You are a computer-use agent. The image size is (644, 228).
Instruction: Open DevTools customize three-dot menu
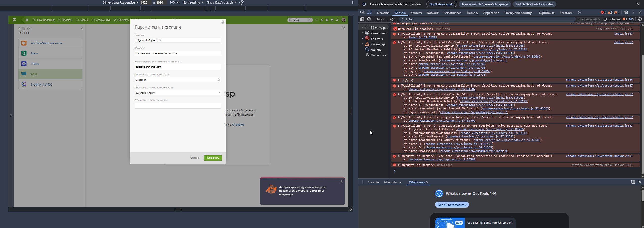tap(633, 12)
